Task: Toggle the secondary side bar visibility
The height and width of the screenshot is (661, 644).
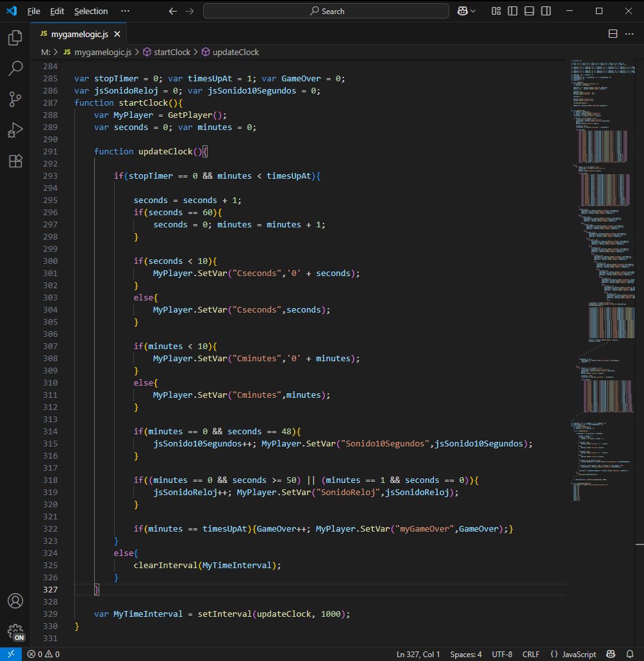Action: pyautogui.click(x=545, y=11)
